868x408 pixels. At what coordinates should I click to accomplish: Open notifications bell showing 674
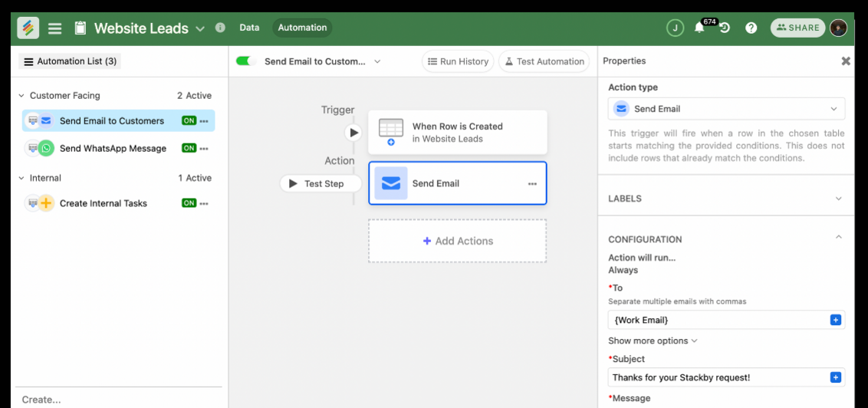(700, 28)
